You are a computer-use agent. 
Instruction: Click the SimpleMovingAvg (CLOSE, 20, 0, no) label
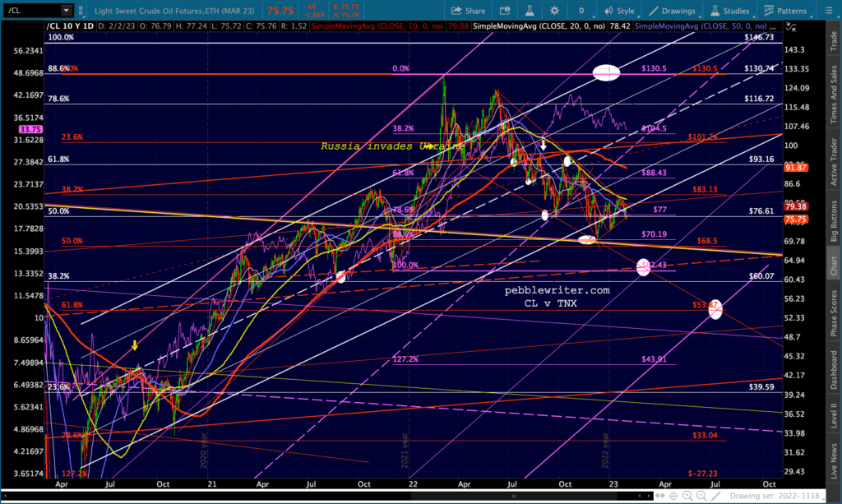coord(539,26)
